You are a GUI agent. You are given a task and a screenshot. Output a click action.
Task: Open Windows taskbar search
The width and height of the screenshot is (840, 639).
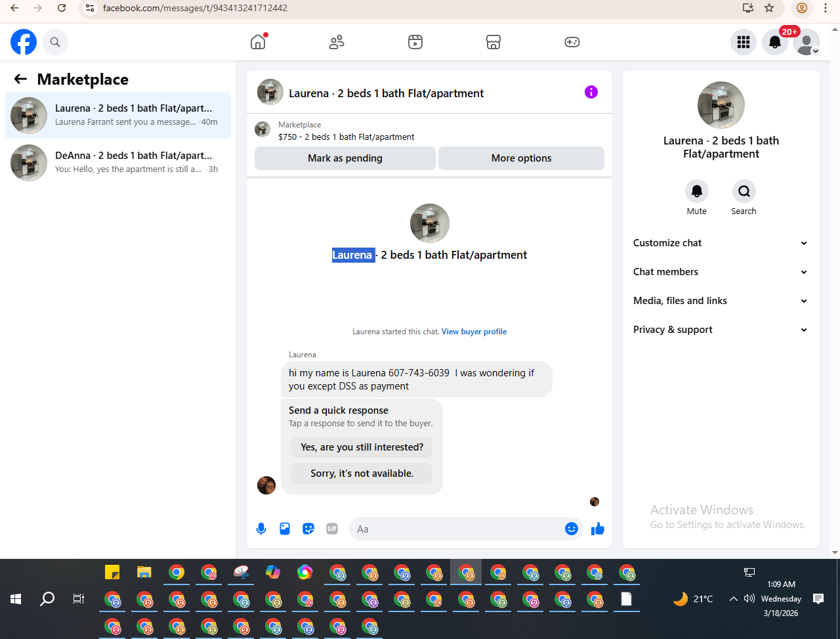[x=47, y=599]
